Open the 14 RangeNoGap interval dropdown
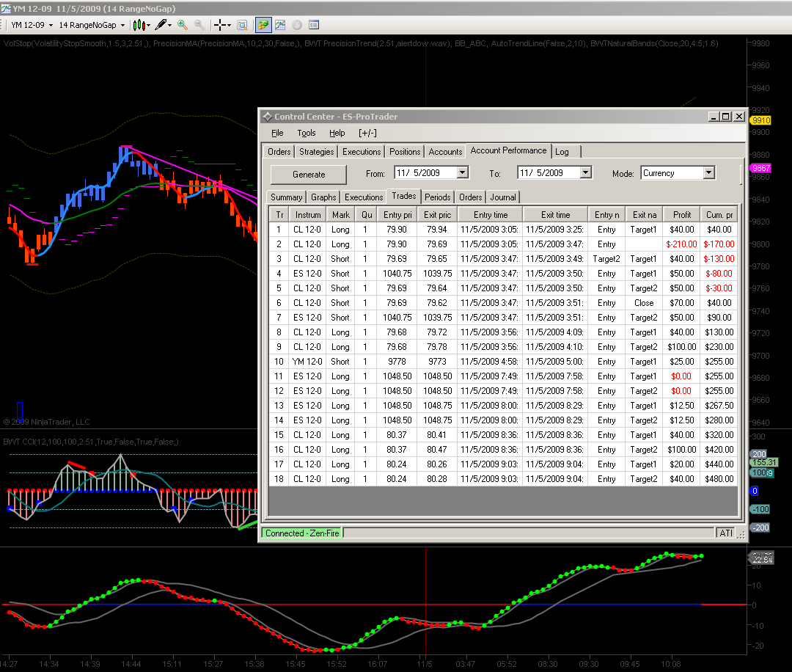The image size is (792, 672). coord(92,25)
